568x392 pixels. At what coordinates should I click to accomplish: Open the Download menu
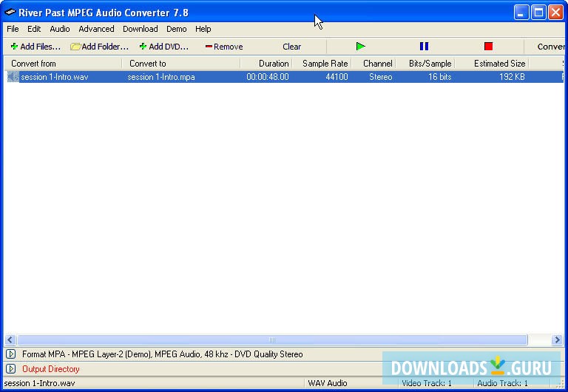coord(141,29)
